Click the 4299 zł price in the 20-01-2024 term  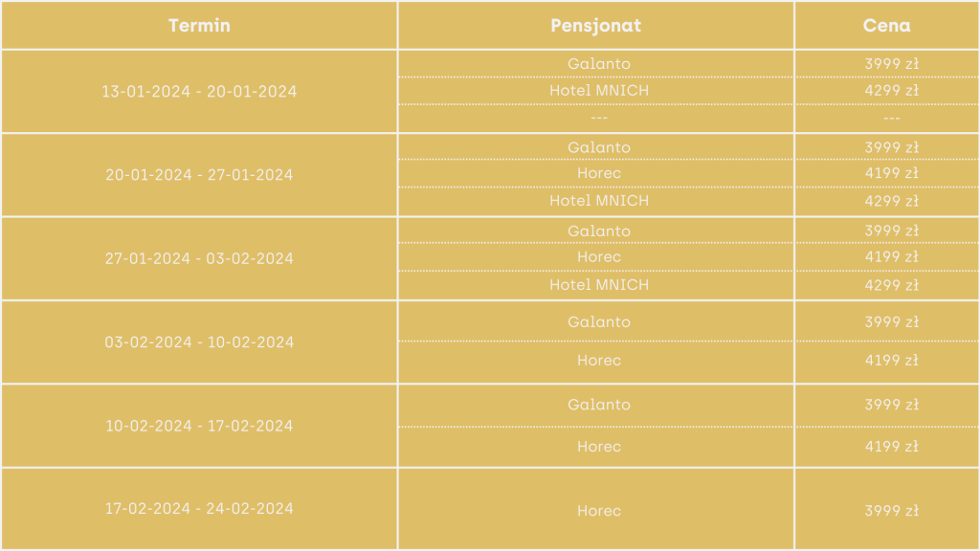click(x=891, y=201)
